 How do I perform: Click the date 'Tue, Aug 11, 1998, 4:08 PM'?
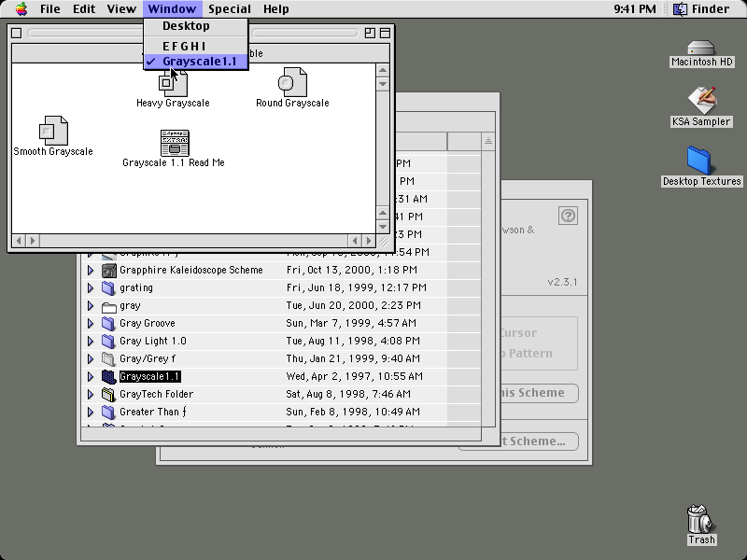pyautogui.click(x=353, y=341)
